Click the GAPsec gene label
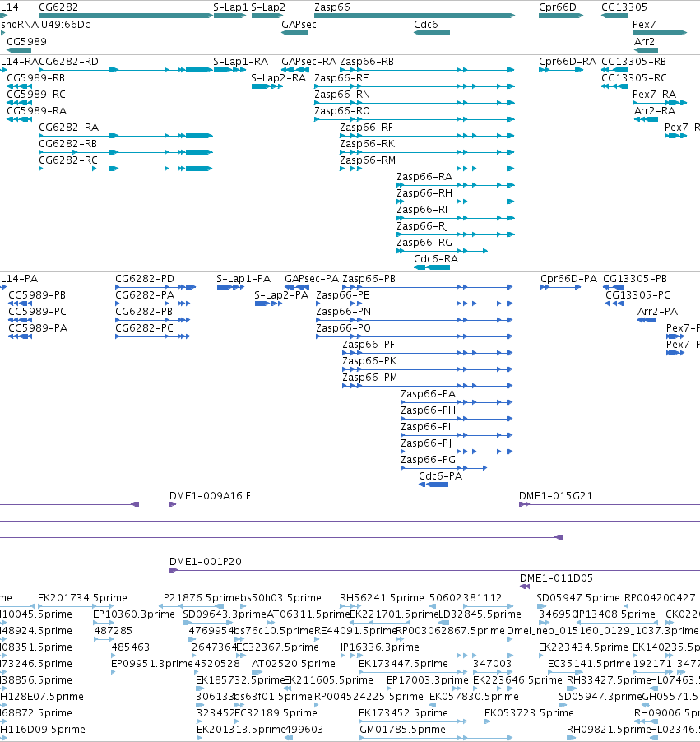This screenshot has width=700, height=742. pos(299,24)
